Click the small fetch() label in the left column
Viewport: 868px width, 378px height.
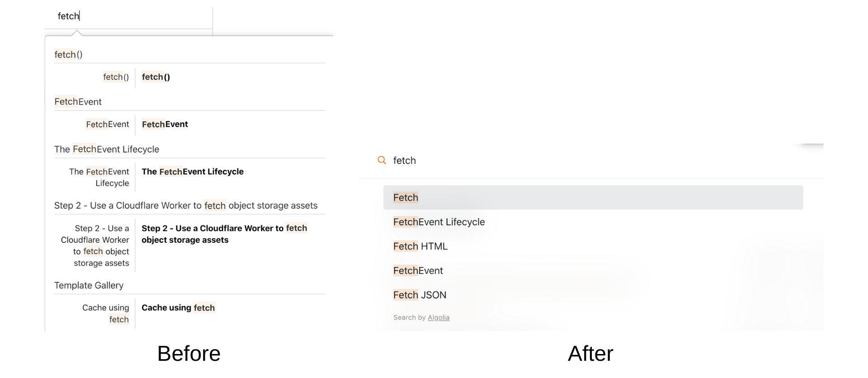tap(116, 77)
